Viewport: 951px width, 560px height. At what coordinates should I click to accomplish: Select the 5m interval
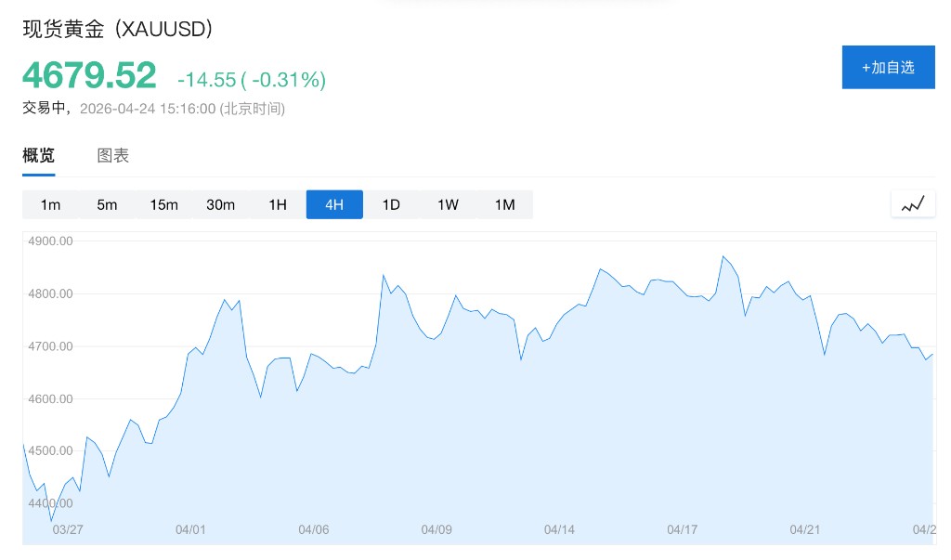[x=107, y=204]
